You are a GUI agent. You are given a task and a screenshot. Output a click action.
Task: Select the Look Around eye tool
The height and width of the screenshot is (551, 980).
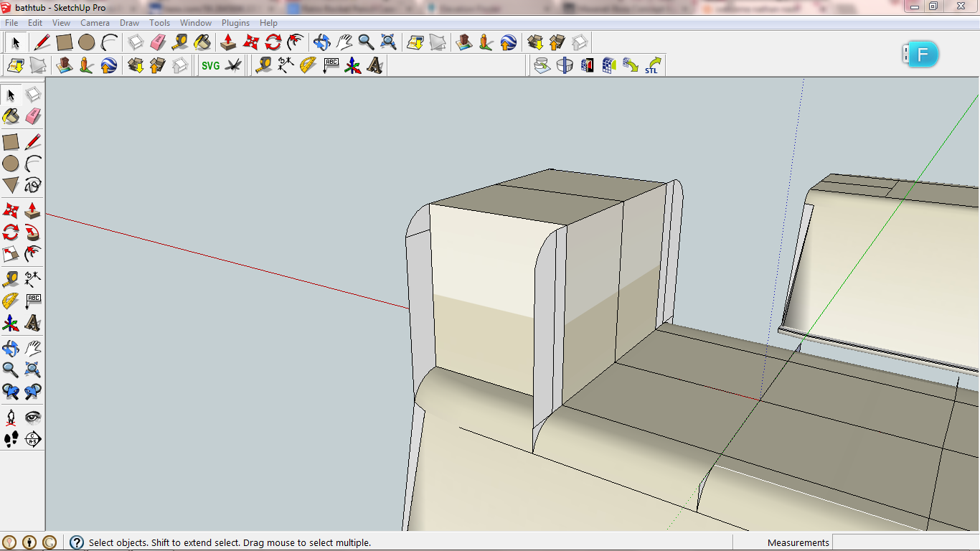[33, 417]
